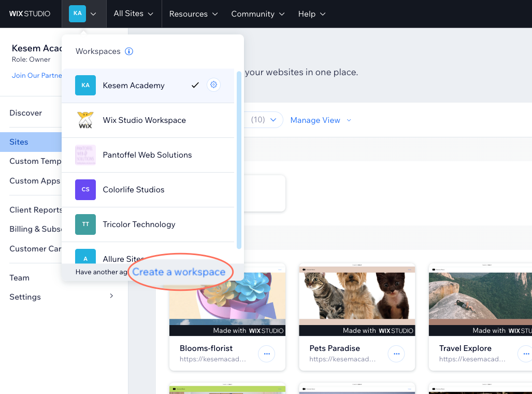This screenshot has width=532, height=394.
Task: Click the Blooms-florist site URL
Action: coord(213,359)
